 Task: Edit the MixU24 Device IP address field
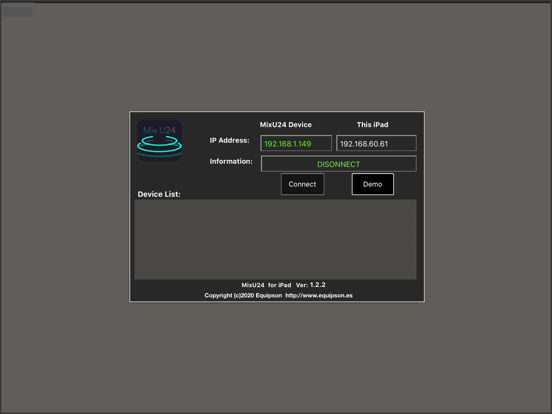click(x=296, y=143)
